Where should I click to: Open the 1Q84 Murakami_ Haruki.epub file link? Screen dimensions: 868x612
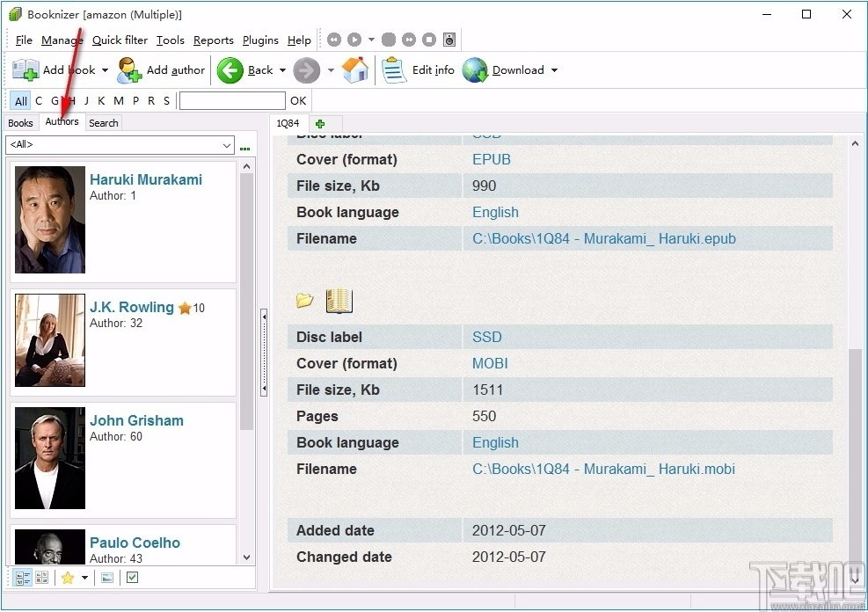pos(603,238)
